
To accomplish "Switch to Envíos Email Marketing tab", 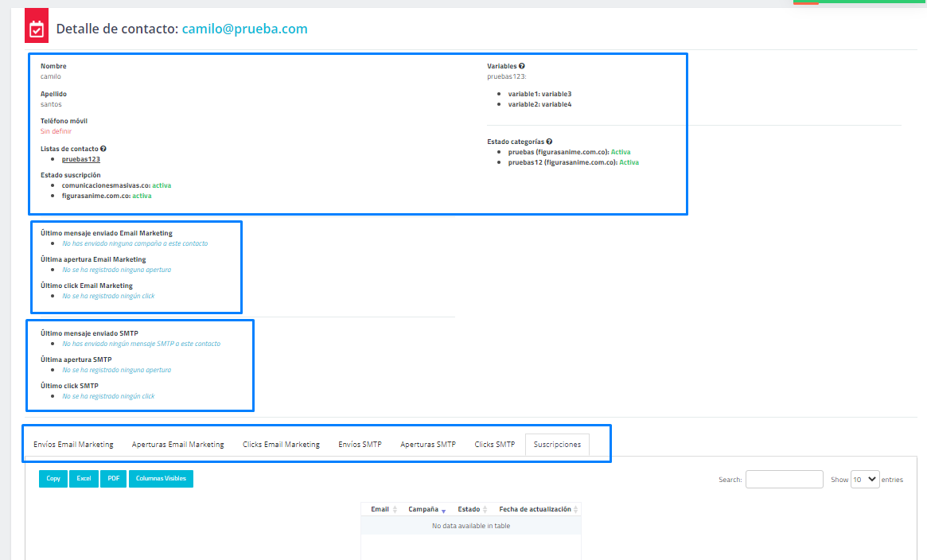I will 73,445.
